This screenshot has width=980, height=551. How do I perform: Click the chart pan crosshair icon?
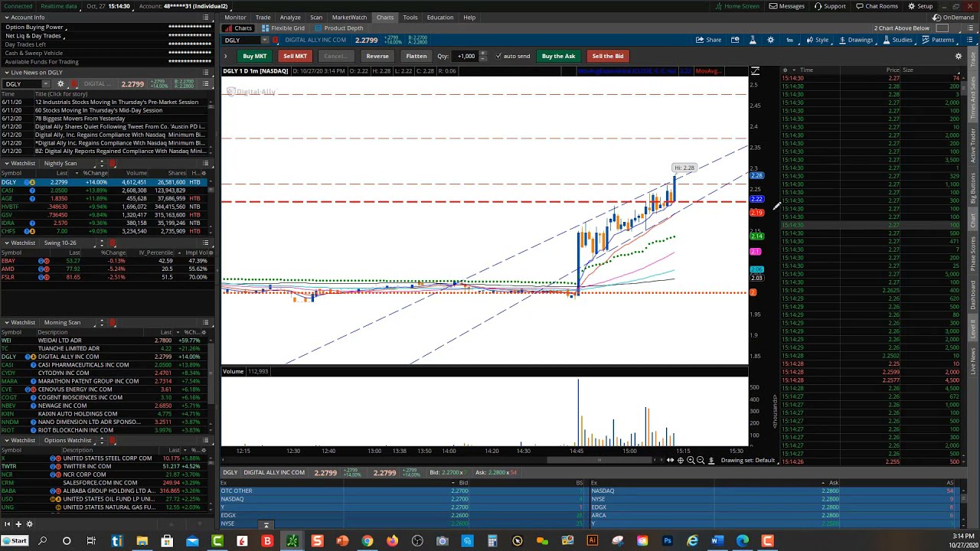(680, 460)
